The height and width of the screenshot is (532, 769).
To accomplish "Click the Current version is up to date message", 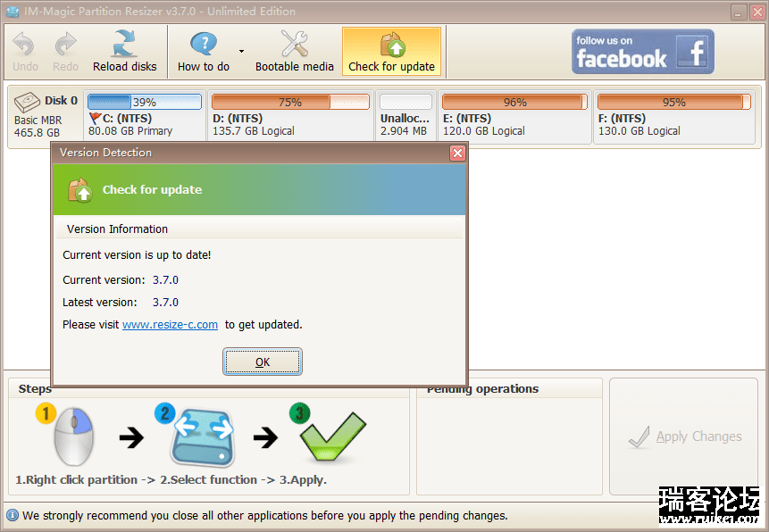I will 137,255.
